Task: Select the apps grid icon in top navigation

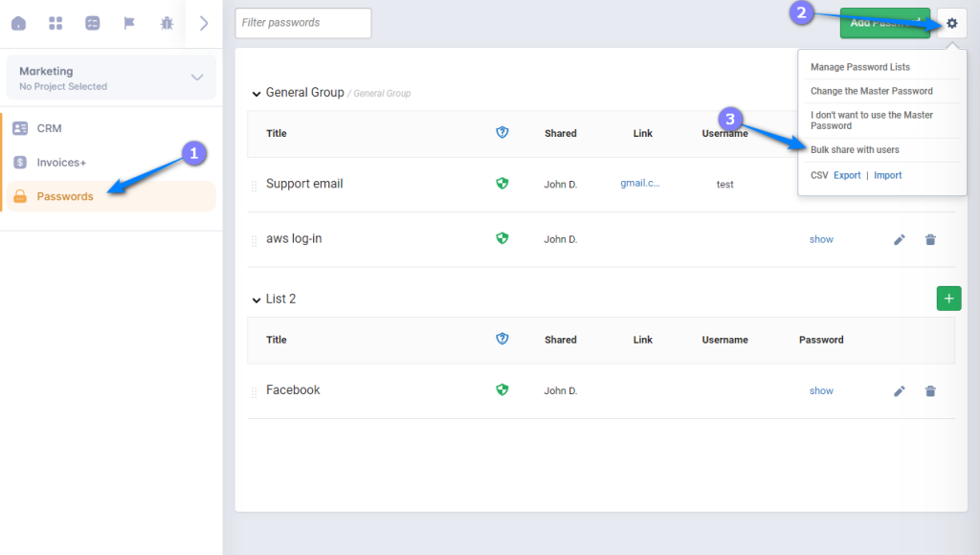Action: (55, 22)
